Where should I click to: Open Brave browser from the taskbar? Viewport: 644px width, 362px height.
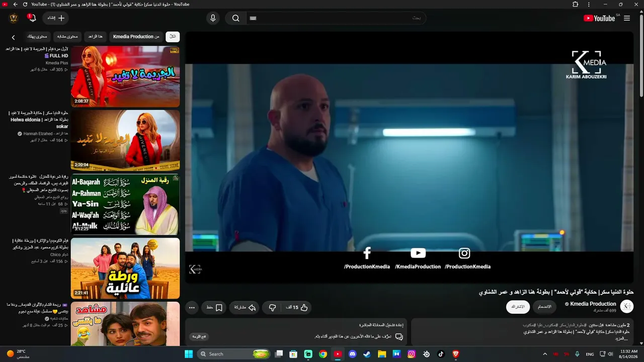[456, 354]
